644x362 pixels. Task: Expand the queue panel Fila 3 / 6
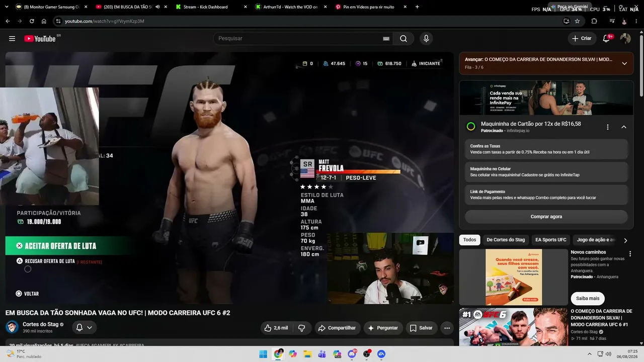pyautogui.click(x=624, y=63)
